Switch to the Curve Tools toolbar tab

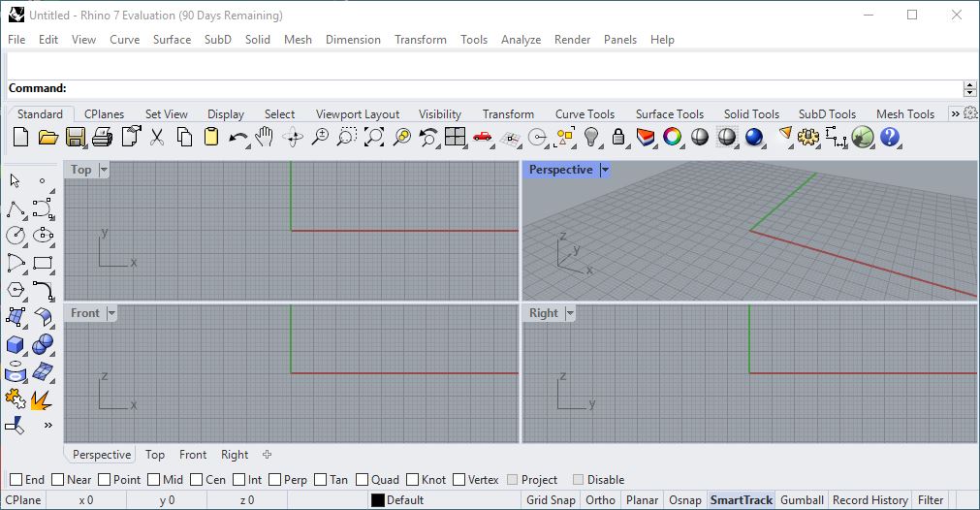[585, 113]
